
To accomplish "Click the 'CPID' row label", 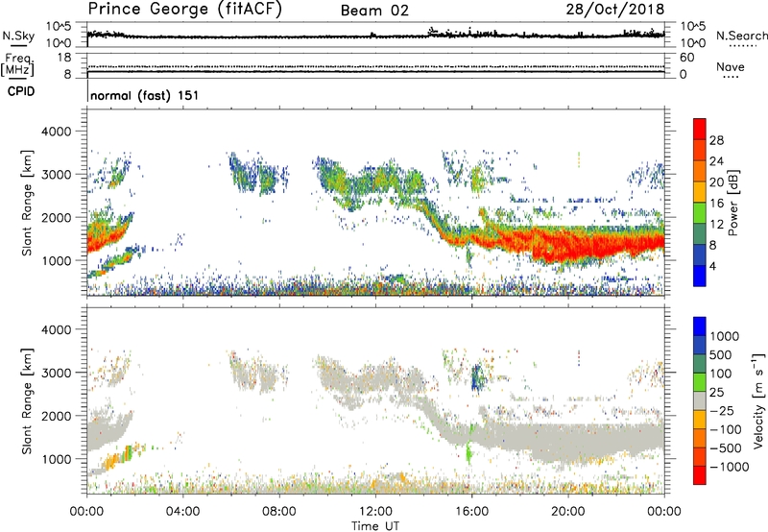I will coord(21,91).
